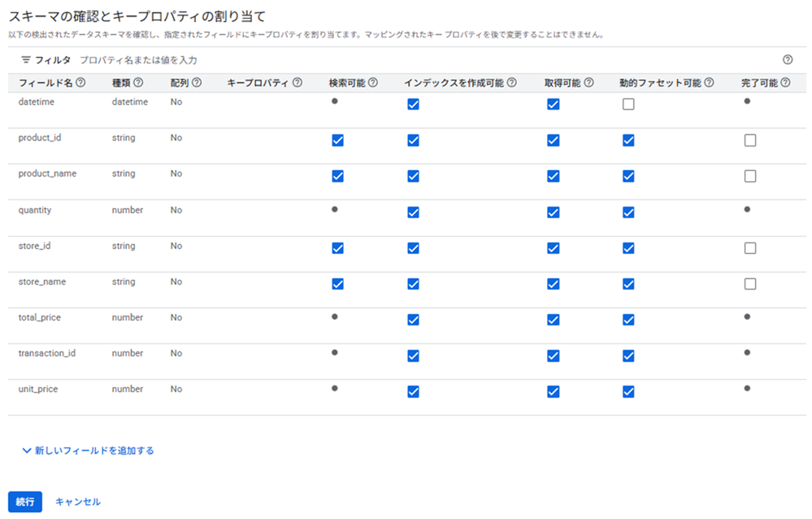Image resolution: width=812 pixels, height=519 pixels.
Task: Uncheck 取得可能 for quantity row
Action: click(554, 212)
